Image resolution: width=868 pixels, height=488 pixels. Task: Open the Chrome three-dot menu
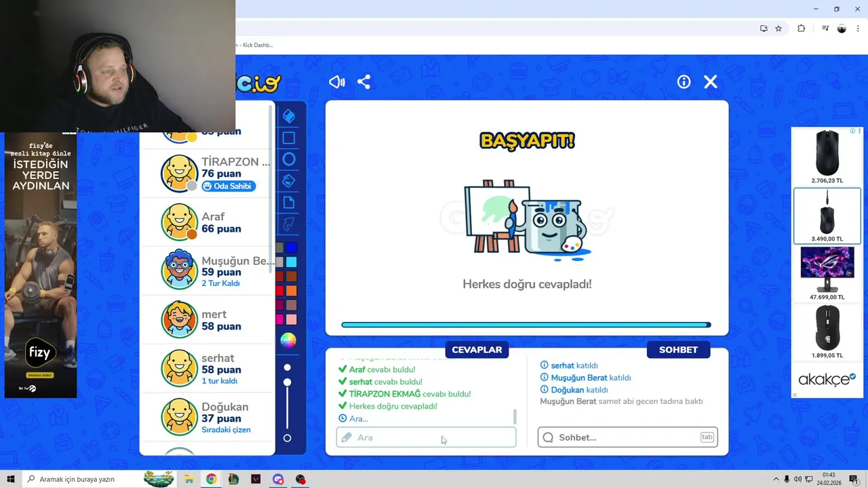[x=859, y=28]
